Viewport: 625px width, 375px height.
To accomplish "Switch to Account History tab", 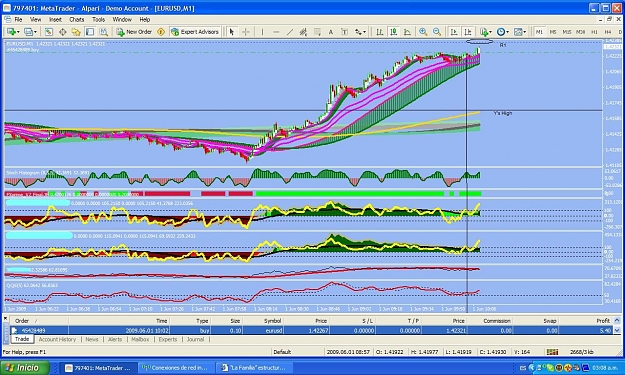I will (57, 340).
